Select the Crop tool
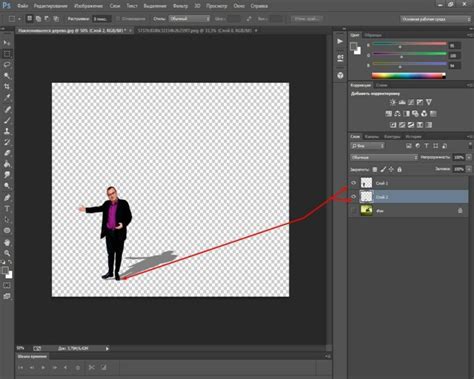The image size is (474, 379). [7, 87]
